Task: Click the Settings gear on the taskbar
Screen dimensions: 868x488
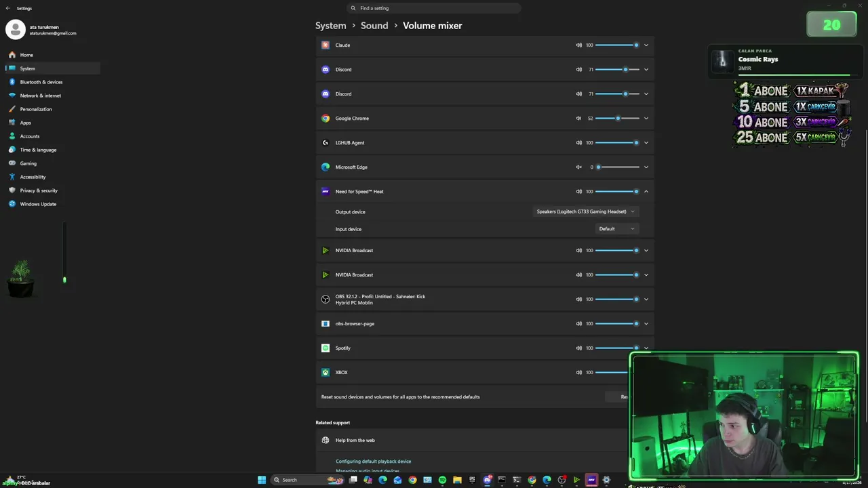Action: tap(606, 480)
